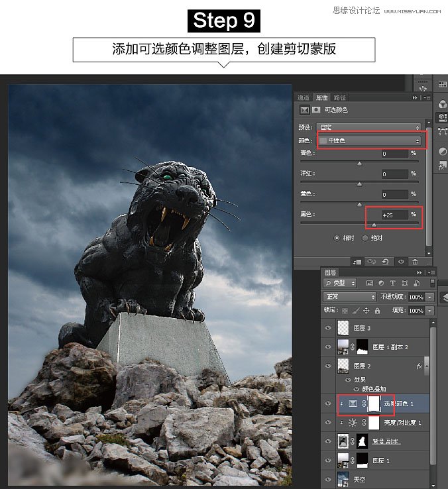
Task: Select the 绝对 radio button
Action: tap(365, 238)
